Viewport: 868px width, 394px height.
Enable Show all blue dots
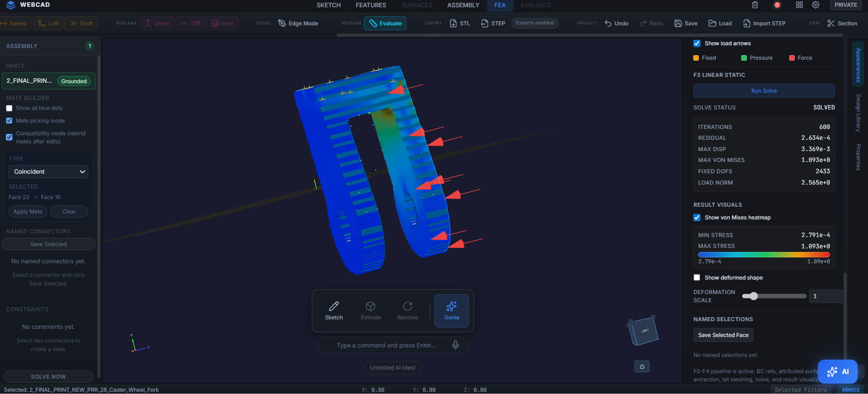9,108
